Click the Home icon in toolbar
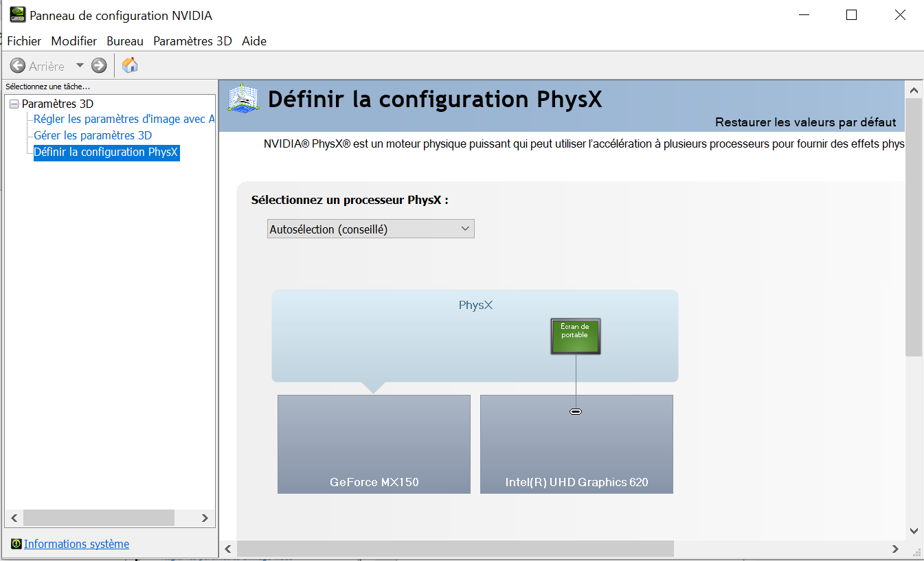Viewport: 924px width, 561px height. pyautogui.click(x=130, y=65)
